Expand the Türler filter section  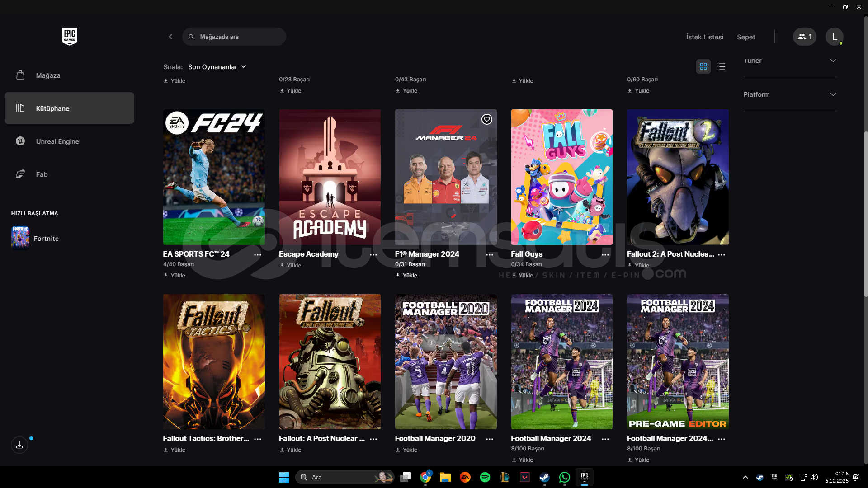[x=790, y=61]
